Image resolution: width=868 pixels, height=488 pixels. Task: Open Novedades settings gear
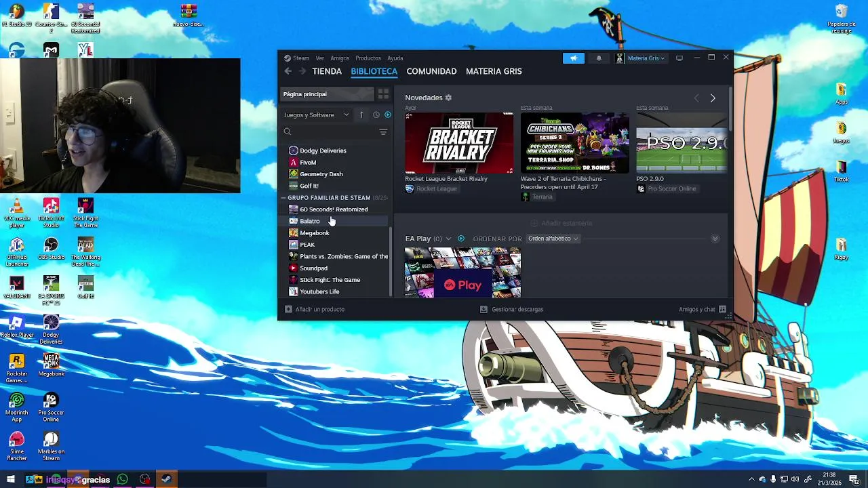(448, 98)
